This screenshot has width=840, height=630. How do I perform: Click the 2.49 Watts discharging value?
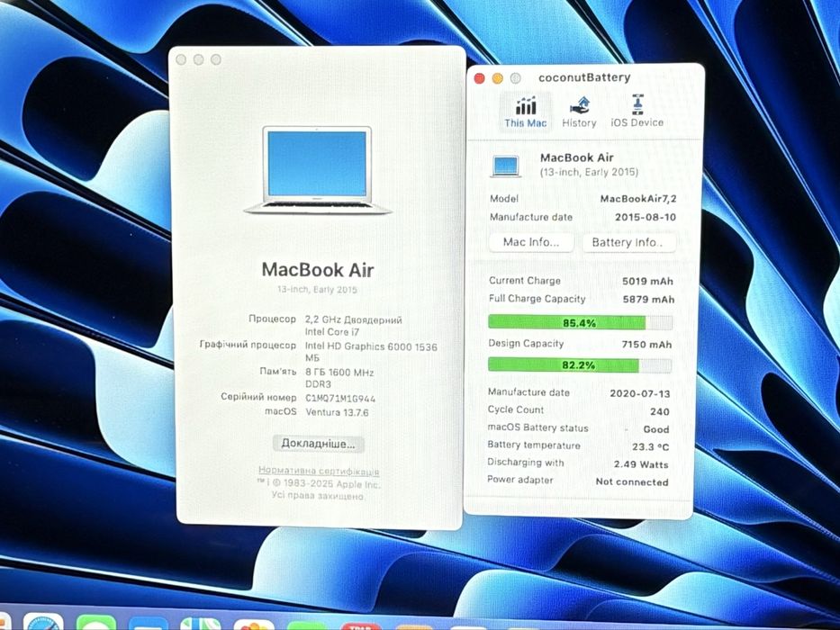[x=641, y=464]
